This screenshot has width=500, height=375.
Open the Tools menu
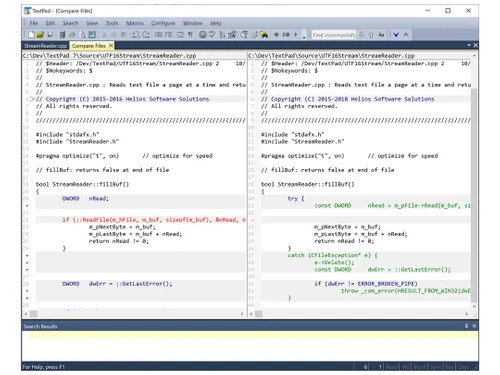[112, 23]
